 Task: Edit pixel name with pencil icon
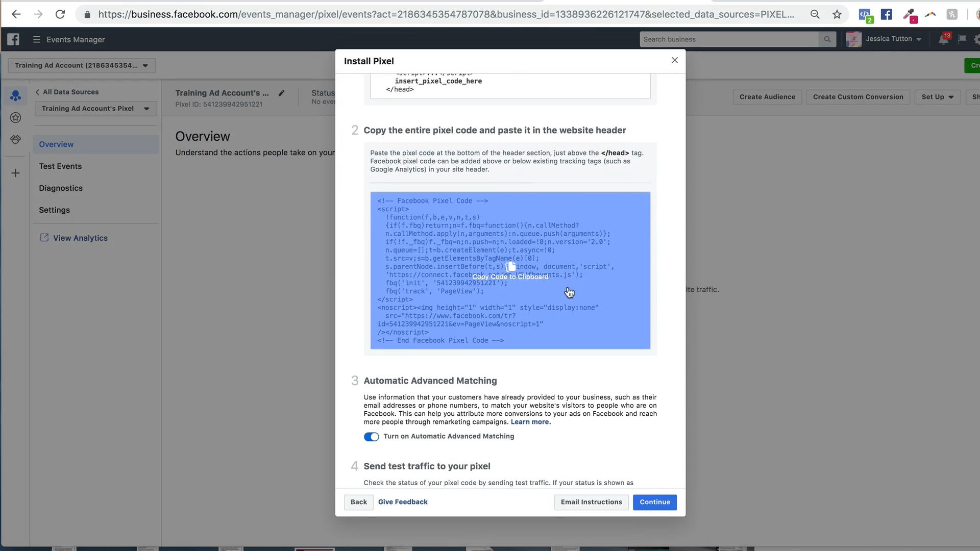(x=281, y=93)
